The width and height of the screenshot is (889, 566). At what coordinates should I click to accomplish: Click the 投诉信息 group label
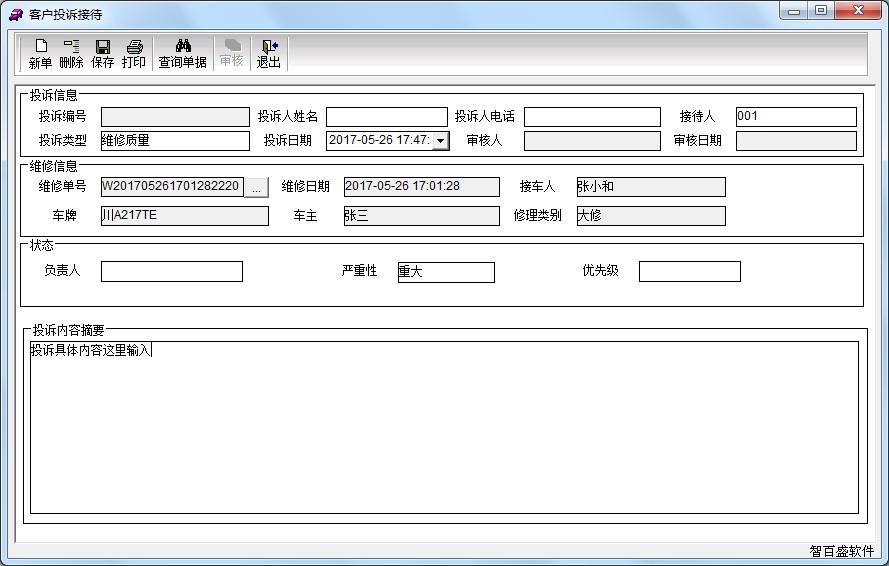53,94
